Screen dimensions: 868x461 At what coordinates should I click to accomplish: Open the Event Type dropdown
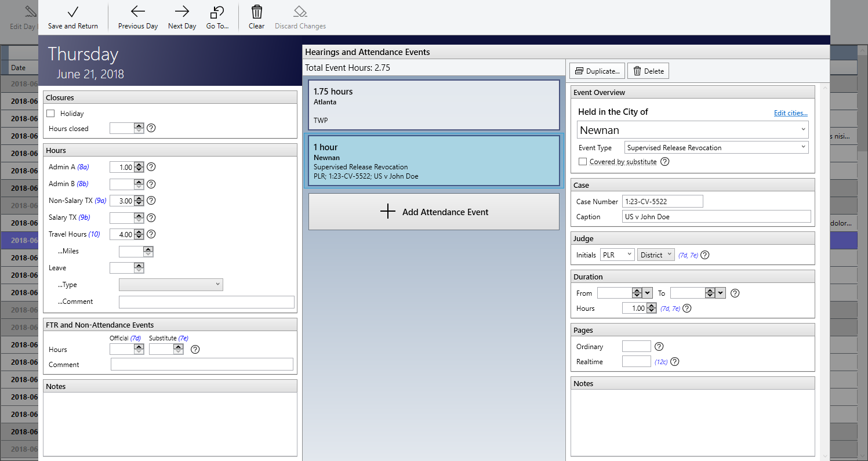click(x=717, y=147)
